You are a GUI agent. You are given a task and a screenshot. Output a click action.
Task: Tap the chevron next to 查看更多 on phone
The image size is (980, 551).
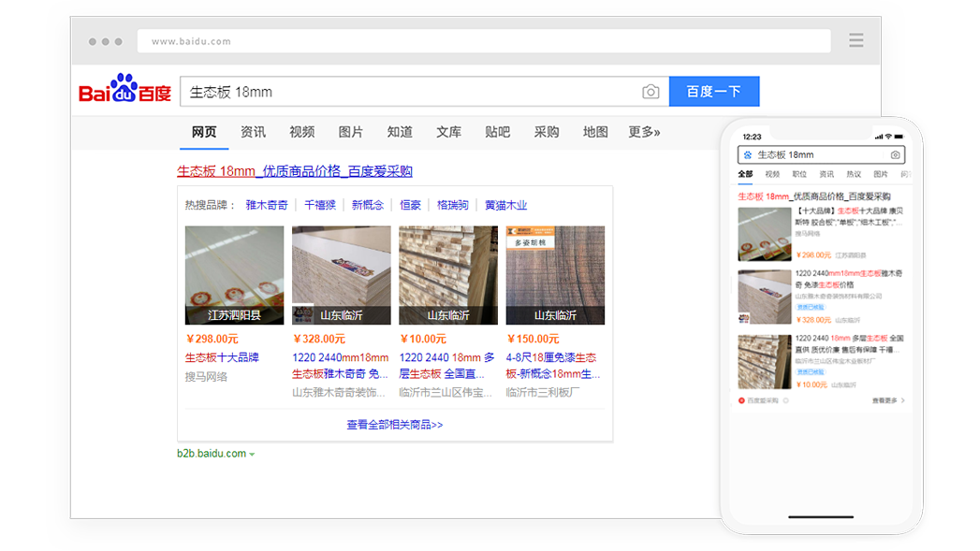pyautogui.click(x=902, y=400)
